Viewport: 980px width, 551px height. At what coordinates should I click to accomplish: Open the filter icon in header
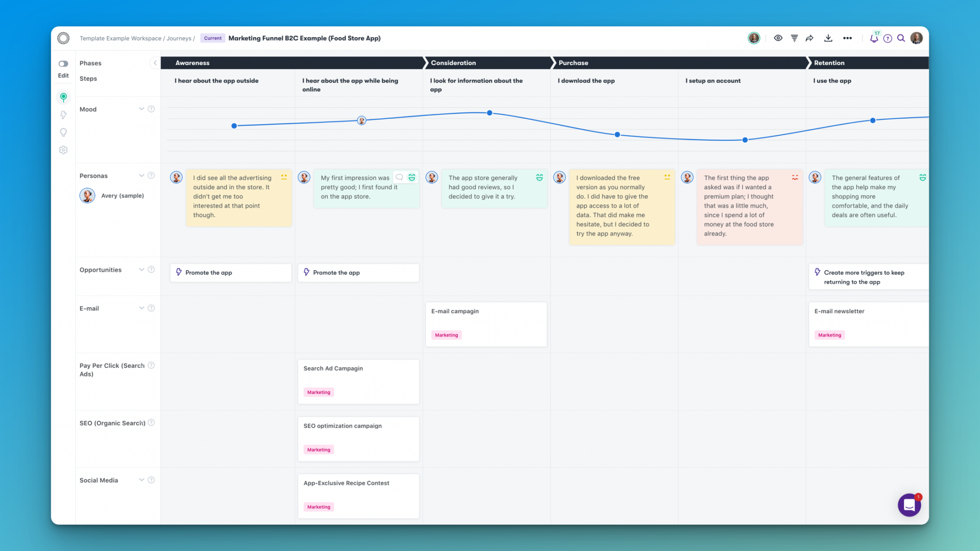click(794, 38)
